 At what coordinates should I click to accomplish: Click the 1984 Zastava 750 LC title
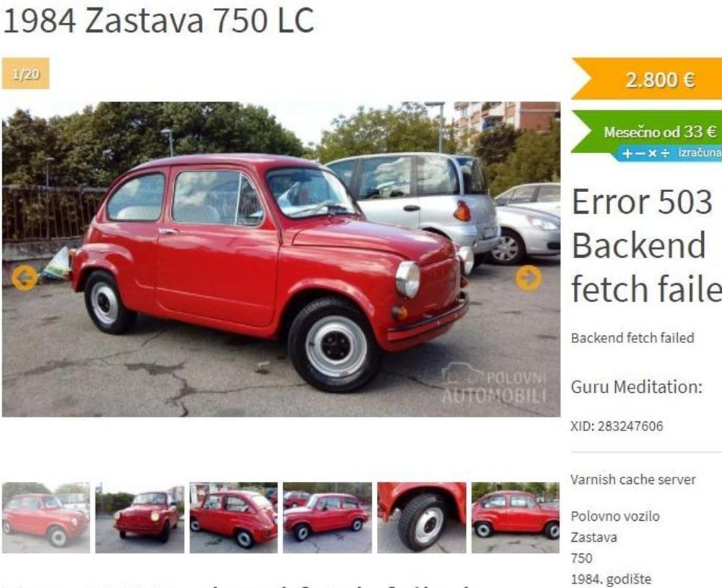pyautogui.click(x=158, y=21)
